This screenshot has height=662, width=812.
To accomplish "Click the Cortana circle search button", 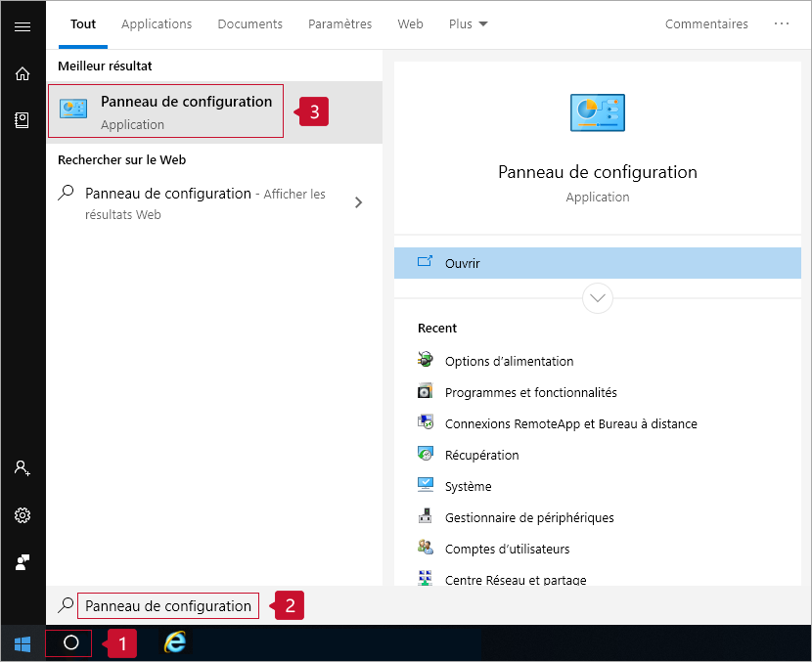I will (x=70, y=643).
